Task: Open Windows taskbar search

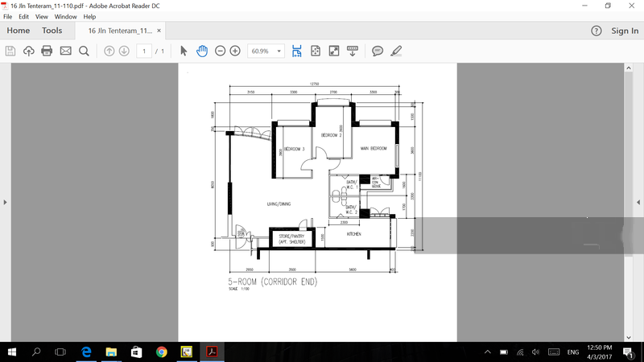Action: coord(36,352)
